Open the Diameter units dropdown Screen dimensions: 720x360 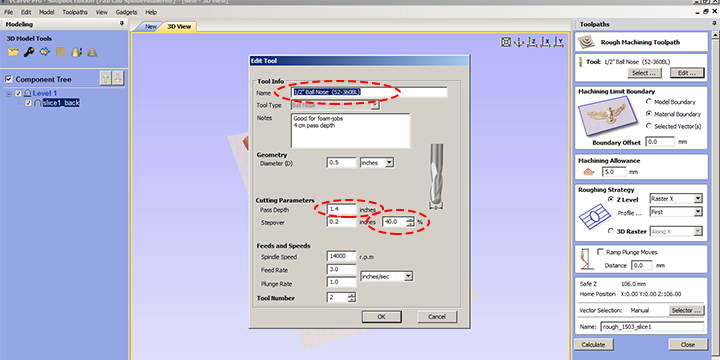pos(389,163)
